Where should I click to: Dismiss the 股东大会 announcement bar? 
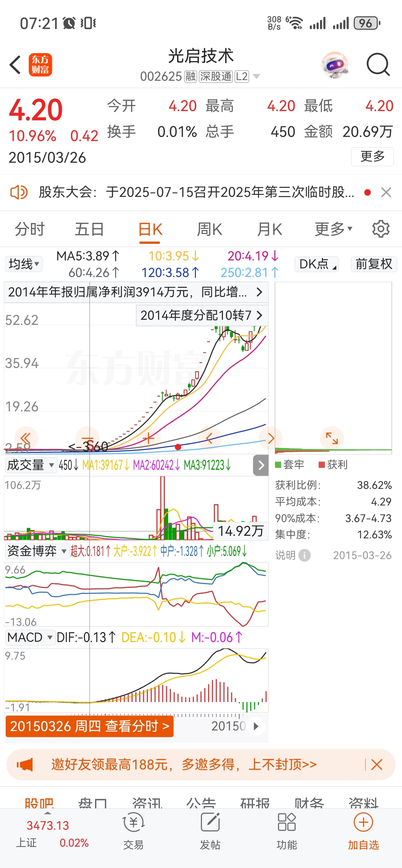coord(386,192)
